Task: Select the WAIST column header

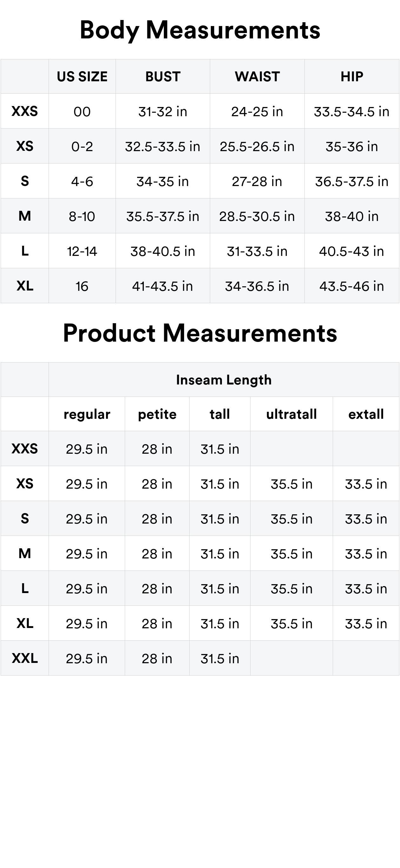Action: pyautogui.click(x=257, y=77)
